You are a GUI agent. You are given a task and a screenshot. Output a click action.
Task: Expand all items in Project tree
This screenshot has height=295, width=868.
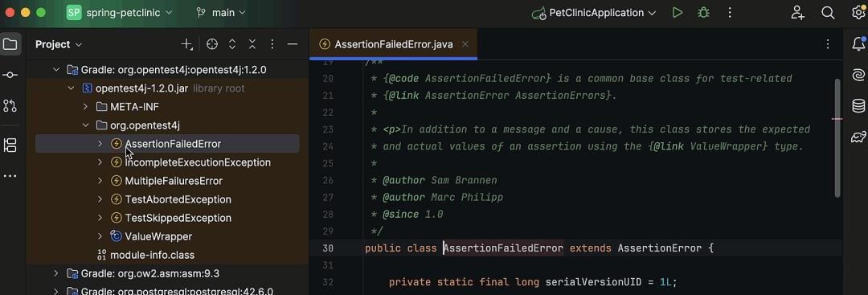232,44
